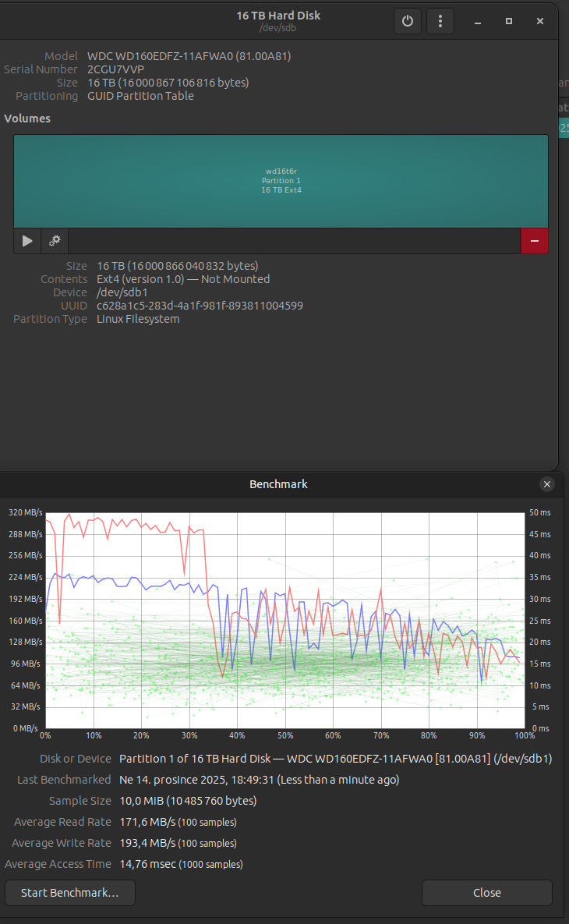
Task: Click the UUID value c628a1c5-283d
Action: [x=200, y=306]
